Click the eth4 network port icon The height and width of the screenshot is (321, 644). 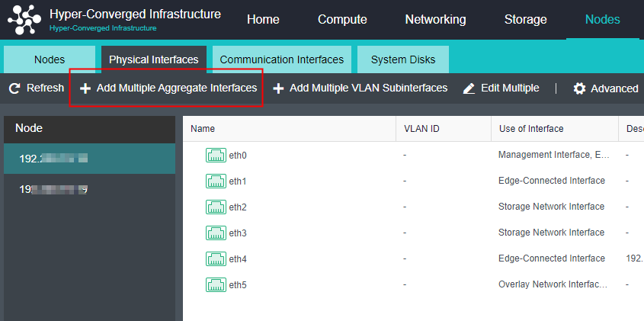(216, 259)
